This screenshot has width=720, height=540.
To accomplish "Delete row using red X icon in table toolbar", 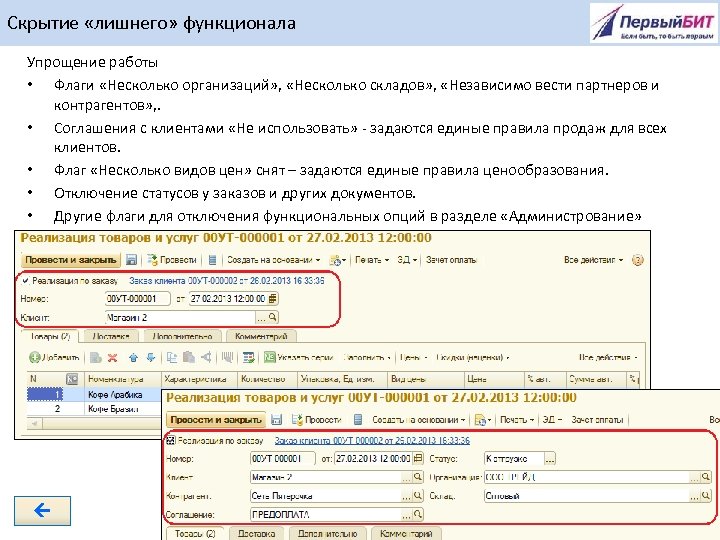I will coord(112,357).
